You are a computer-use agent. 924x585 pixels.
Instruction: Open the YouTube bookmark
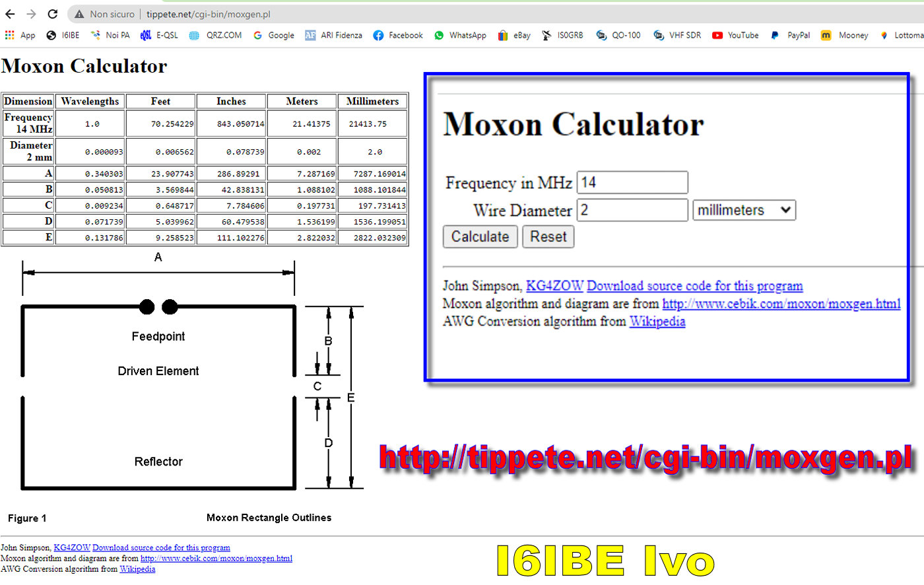coord(735,35)
